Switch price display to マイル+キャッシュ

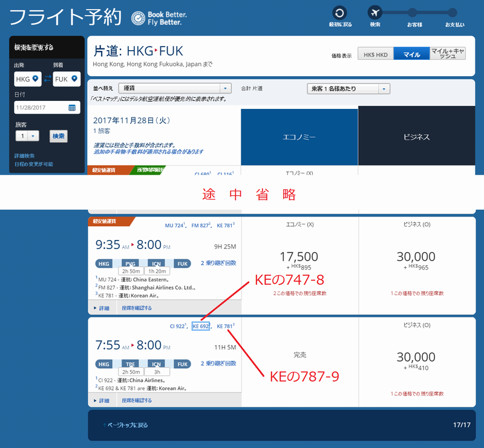coord(447,53)
